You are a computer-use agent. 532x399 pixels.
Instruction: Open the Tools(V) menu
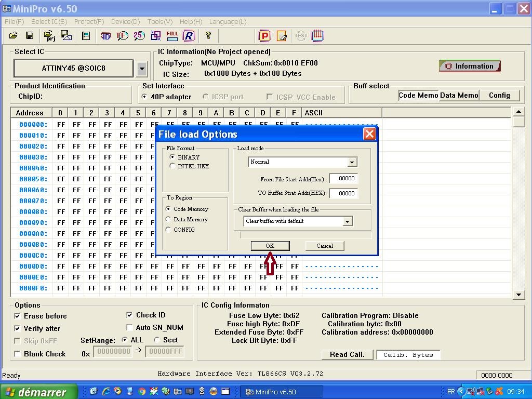(x=160, y=22)
